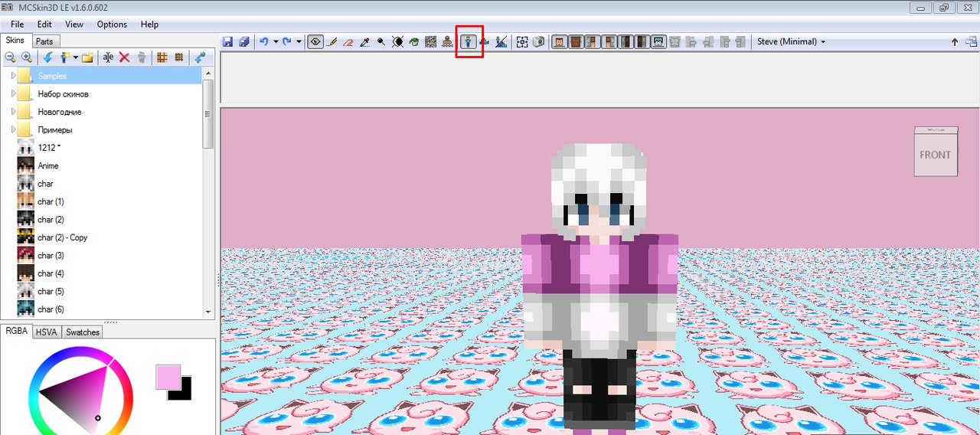Expand the Новогодние folder

click(13, 112)
